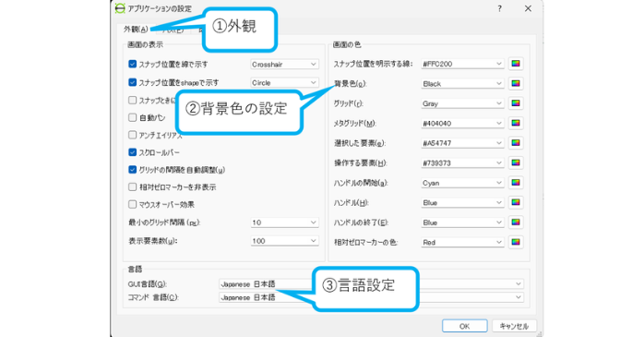Open ハンドル(H) dropdown showing Blue
This screenshot has width=644, height=337.
coord(462,202)
